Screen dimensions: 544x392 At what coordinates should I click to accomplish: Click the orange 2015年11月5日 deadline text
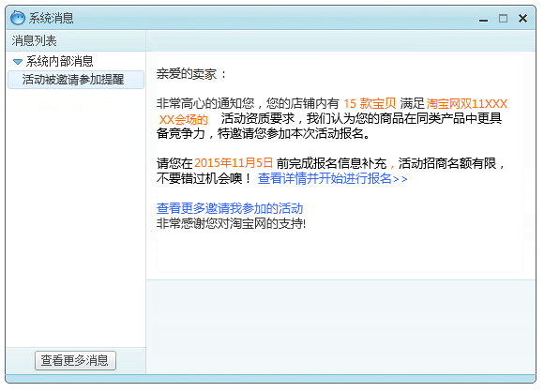tap(234, 162)
